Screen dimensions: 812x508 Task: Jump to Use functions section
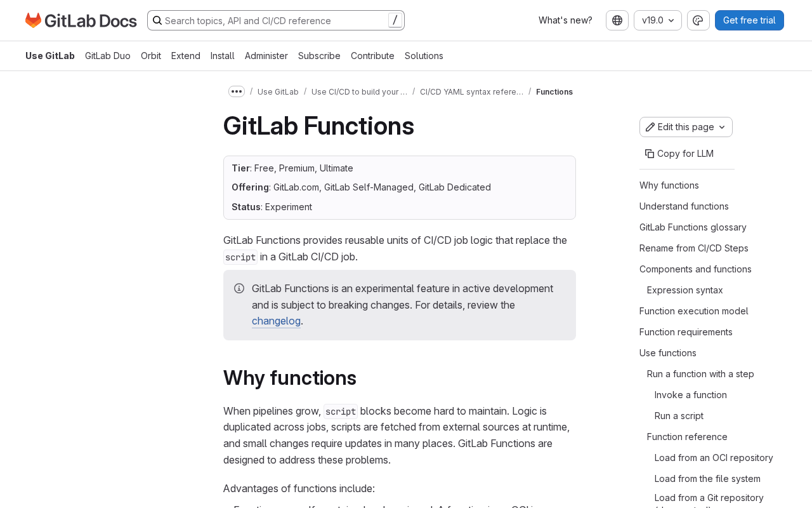point(668,353)
